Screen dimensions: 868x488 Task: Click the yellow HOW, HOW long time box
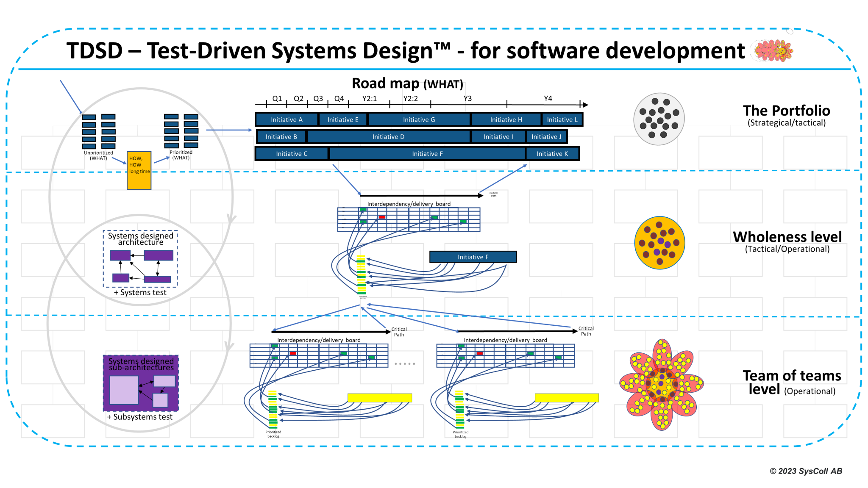click(x=139, y=170)
